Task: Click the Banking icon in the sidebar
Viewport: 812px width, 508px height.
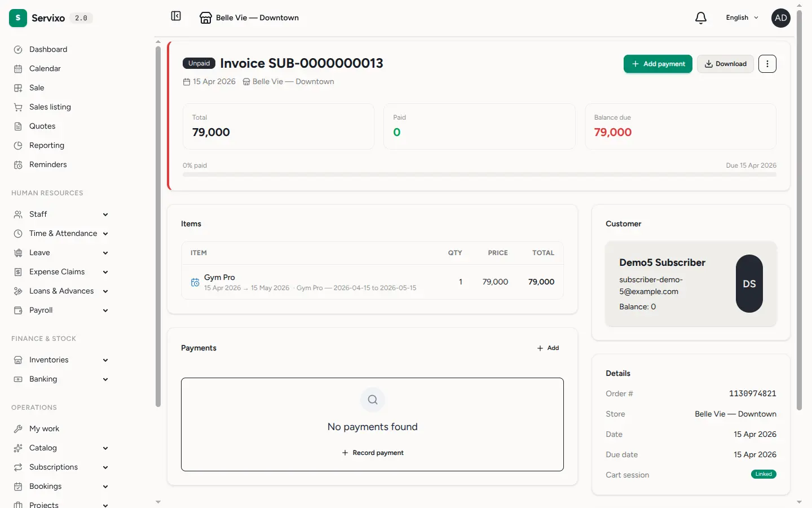Action: click(x=18, y=379)
